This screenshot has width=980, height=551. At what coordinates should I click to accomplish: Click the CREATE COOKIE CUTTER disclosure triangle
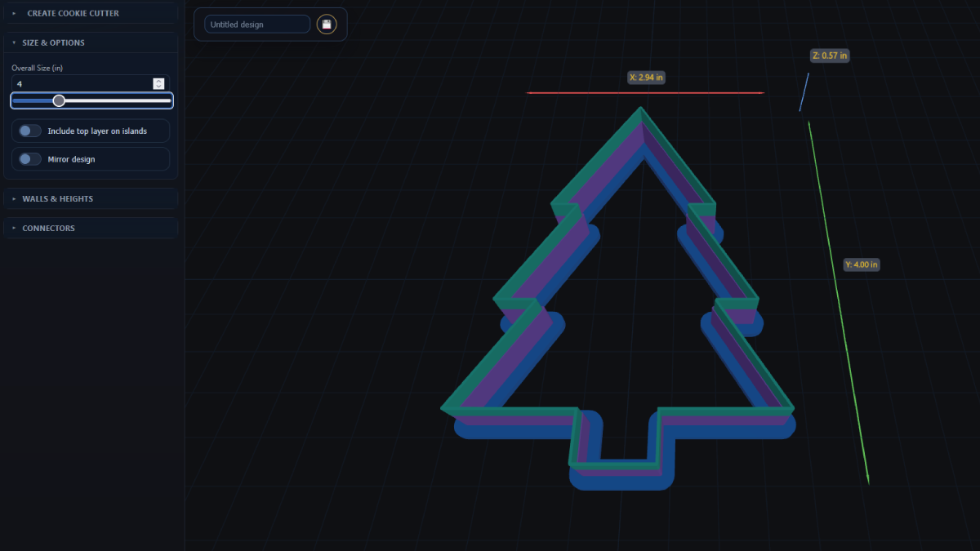13,13
